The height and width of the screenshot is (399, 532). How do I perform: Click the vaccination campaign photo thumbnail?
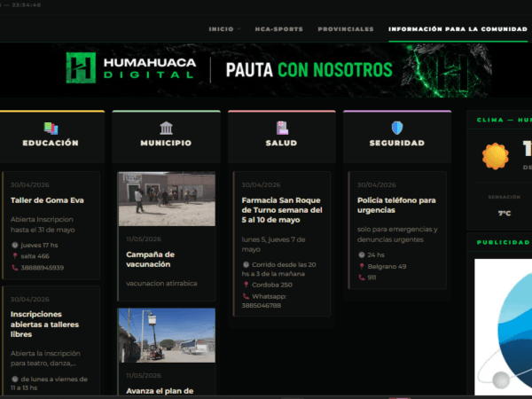(167, 199)
